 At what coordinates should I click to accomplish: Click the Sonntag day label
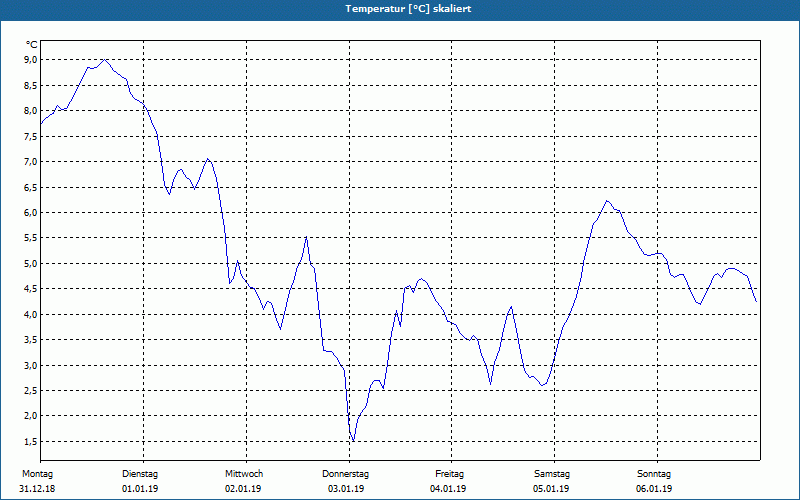654,474
